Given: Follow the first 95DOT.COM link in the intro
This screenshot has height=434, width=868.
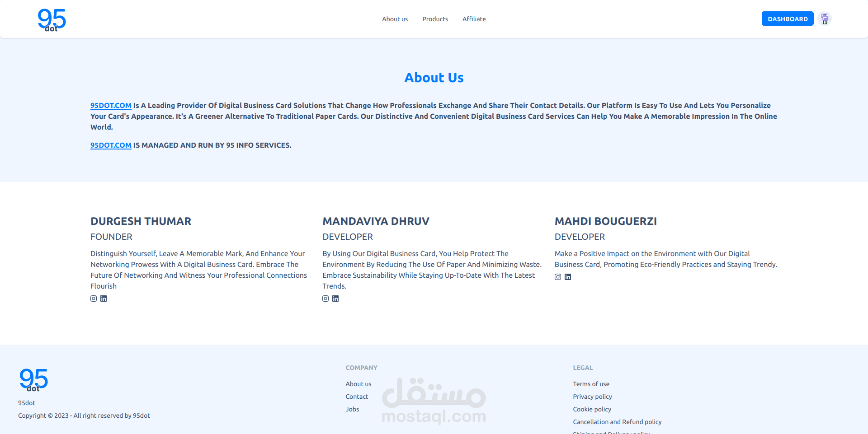Looking at the screenshot, I should tap(111, 105).
